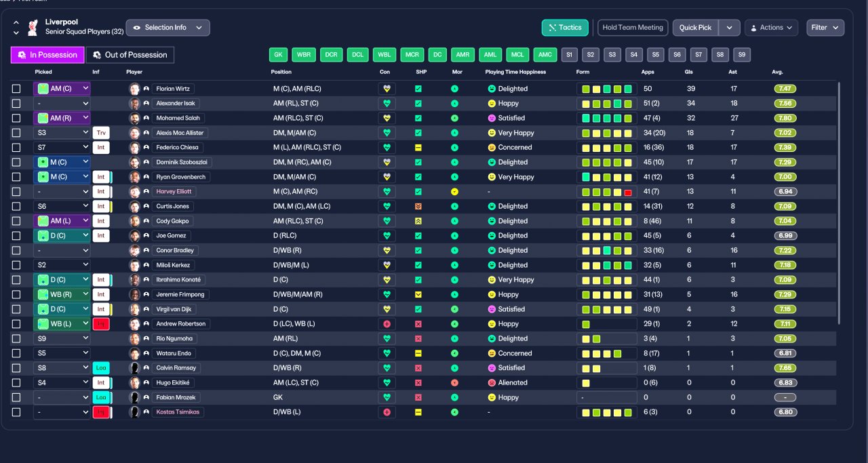Screen dimensions: 868x463
Task: Tick the checkbox for Alexander Isak
Action: click(x=16, y=104)
